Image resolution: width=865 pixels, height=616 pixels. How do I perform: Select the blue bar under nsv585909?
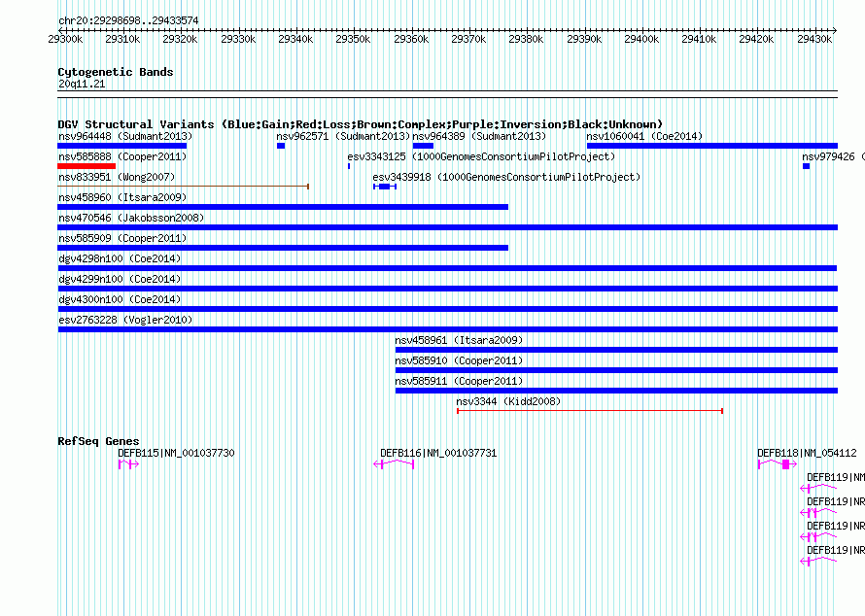click(x=283, y=248)
